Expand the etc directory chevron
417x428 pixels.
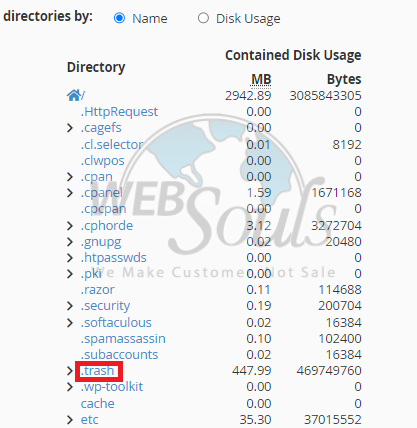(70, 420)
